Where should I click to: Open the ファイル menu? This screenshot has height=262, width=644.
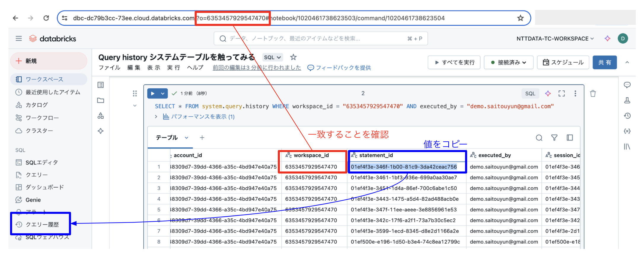[109, 68]
